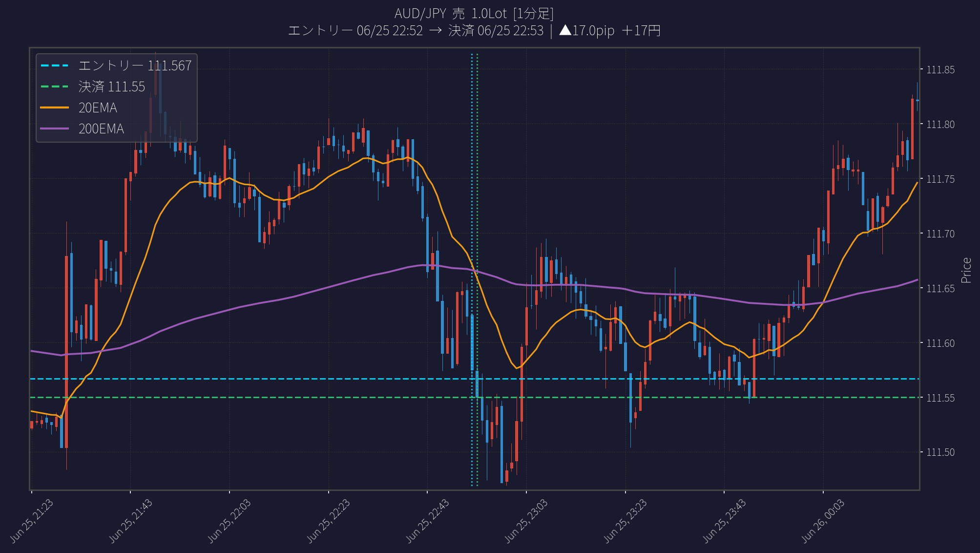Click the "Jun 25, 21:43" time label
The image size is (980, 553).
pos(131,521)
